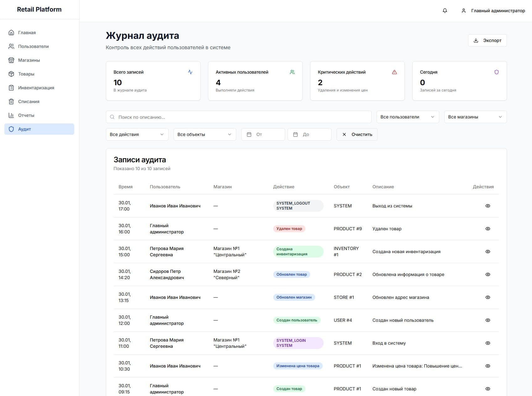This screenshot has width=532, height=396.
Task: View details of the SYSTEM_LOGOUT record
Action: (488, 206)
